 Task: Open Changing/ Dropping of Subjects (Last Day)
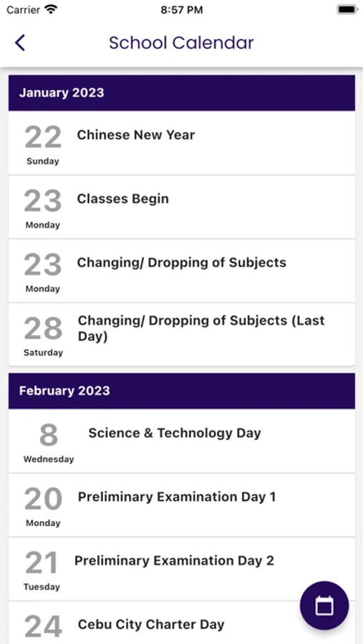click(x=182, y=334)
